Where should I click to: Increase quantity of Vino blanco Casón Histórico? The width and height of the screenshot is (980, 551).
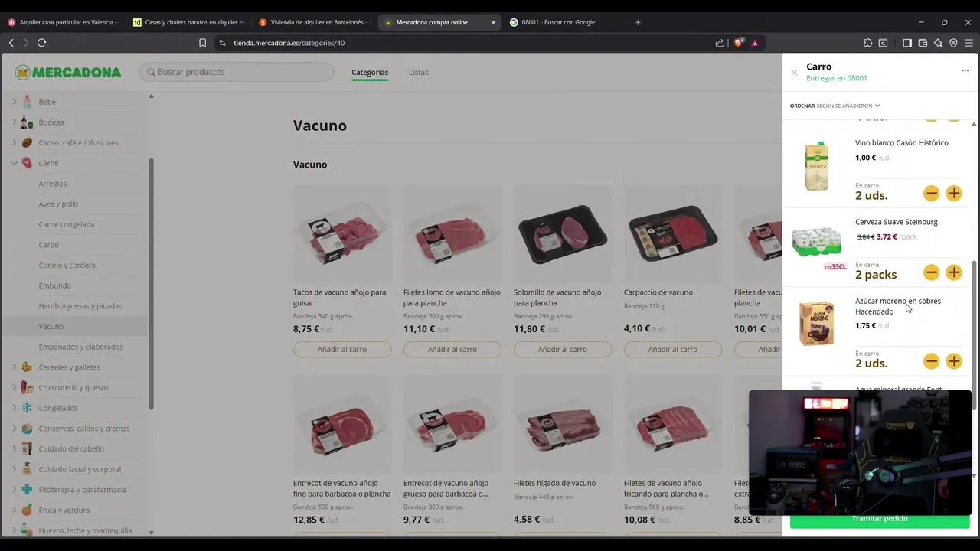[954, 194]
